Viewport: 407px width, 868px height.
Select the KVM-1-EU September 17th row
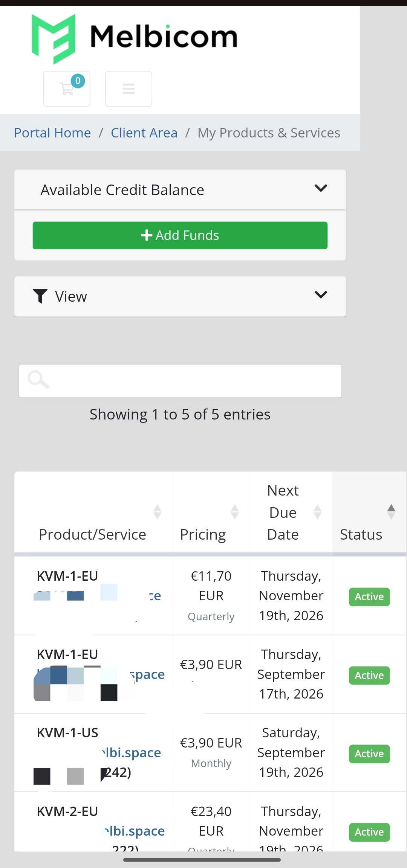click(210, 674)
